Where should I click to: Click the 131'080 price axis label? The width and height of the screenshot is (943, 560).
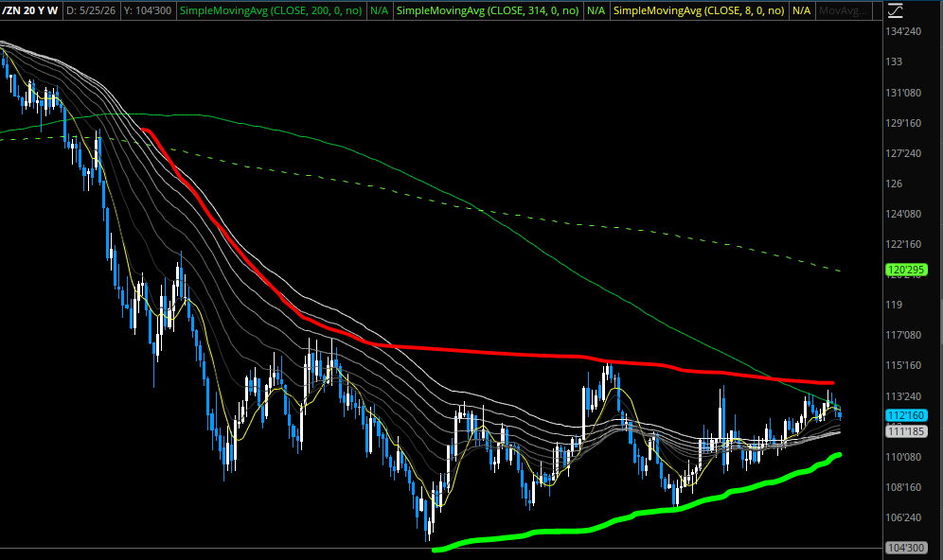click(x=903, y=93)
